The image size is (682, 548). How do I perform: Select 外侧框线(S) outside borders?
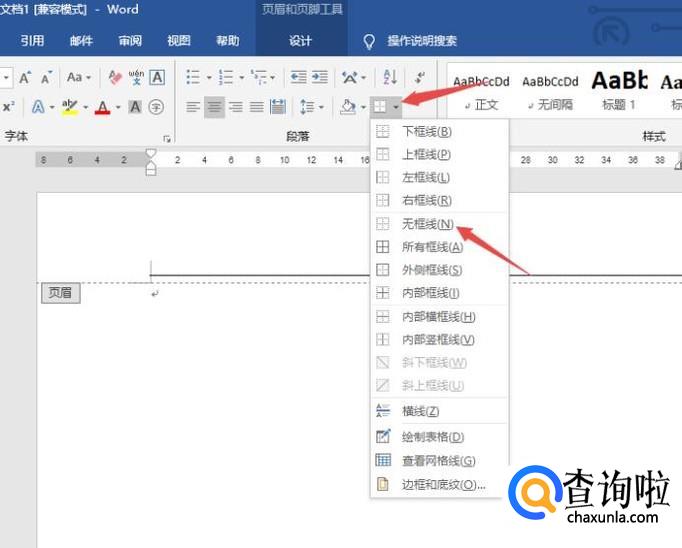[439, 270]
